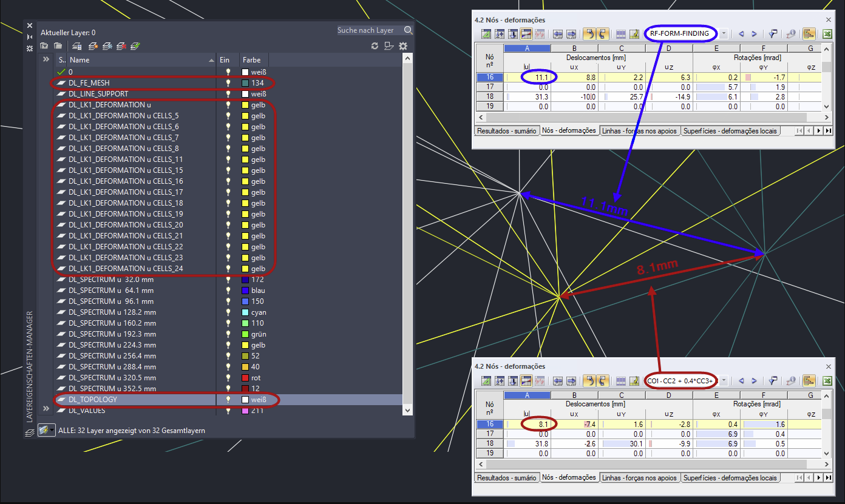
Task: Click the Excel export icon in bottom table window
Action: pyautogui.click(x=827, y=380)
